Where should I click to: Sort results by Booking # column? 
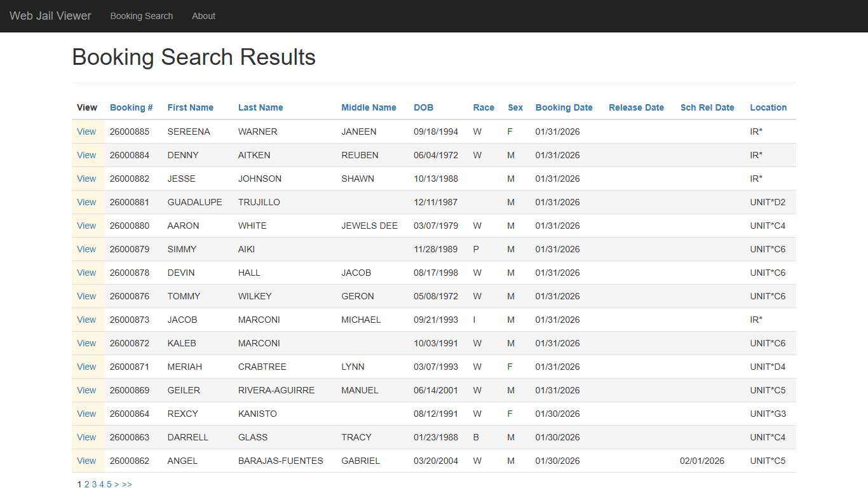(131, 107)
